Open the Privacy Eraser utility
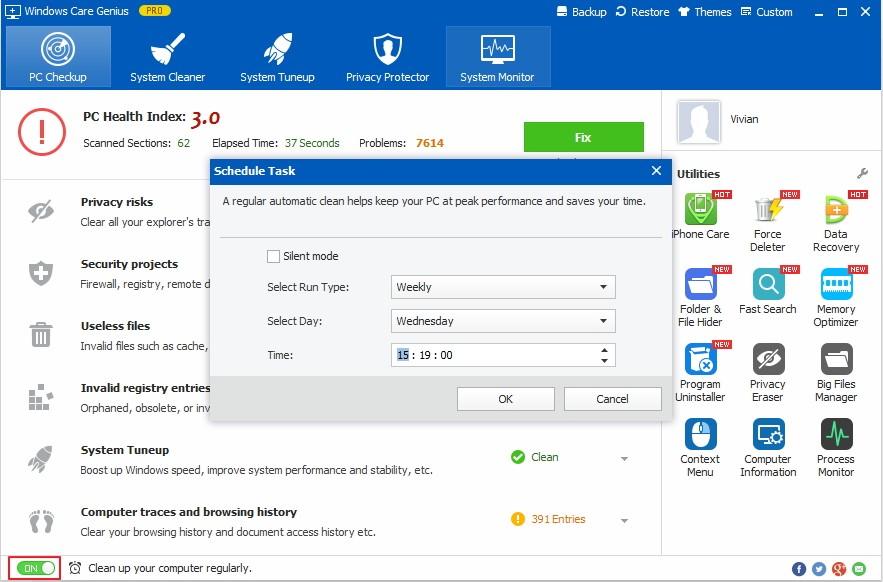The width and height of the screenshot is (883, 582). tap(768, 372)
